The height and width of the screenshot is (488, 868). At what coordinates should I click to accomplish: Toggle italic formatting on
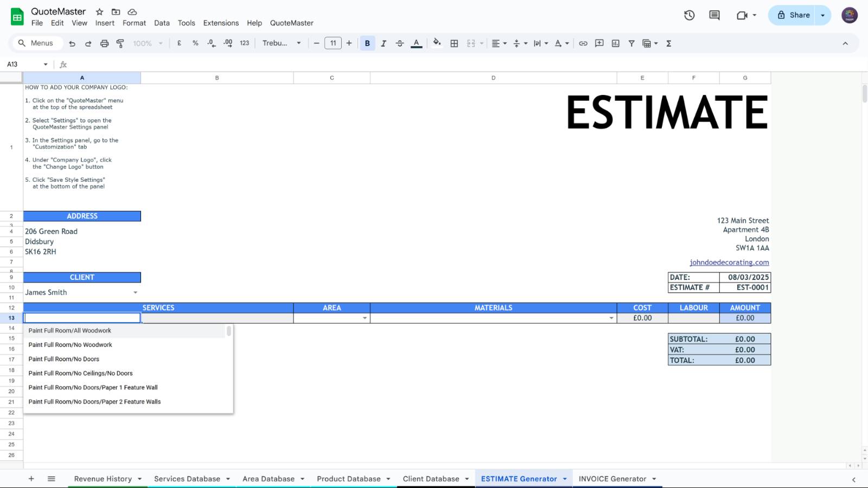coord(384,43)
